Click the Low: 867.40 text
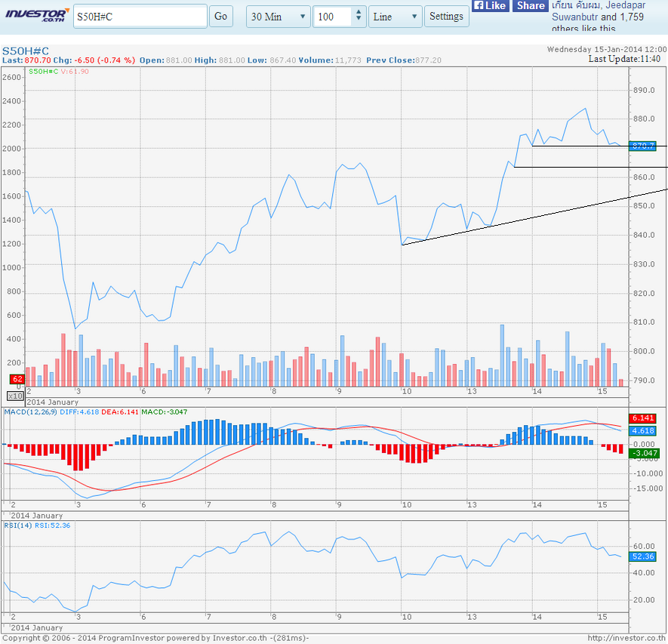This screenshot has width=668, height=644. click(x=272, y=60)
